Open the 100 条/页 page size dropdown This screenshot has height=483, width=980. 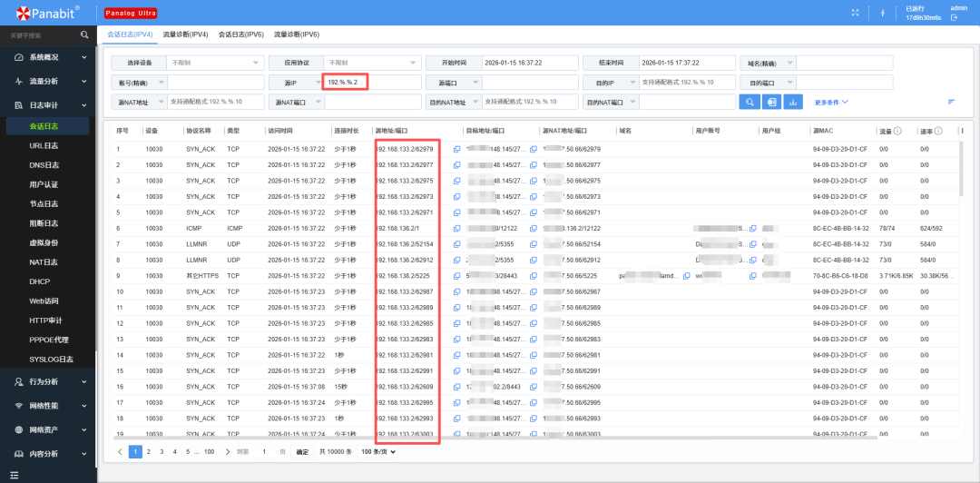pos(377,452)
